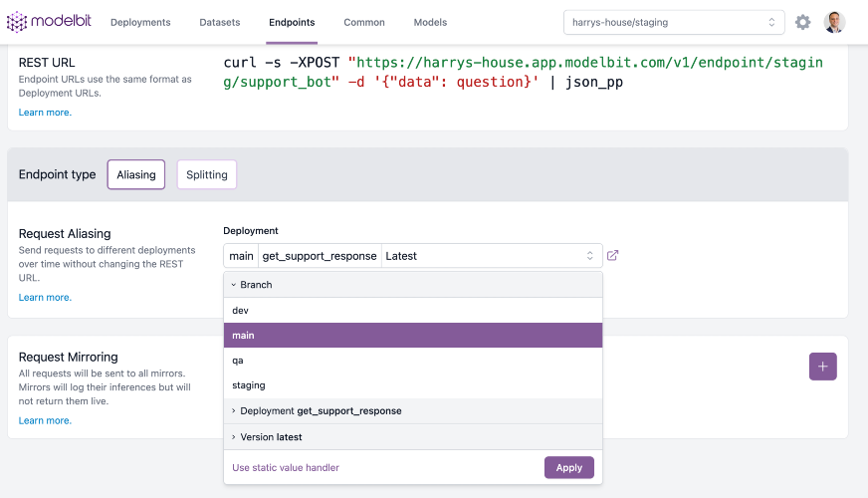The width and height of the screenshot is (868, 498).
Task: Collapse the Branch section
Action: tap(412, 285)
